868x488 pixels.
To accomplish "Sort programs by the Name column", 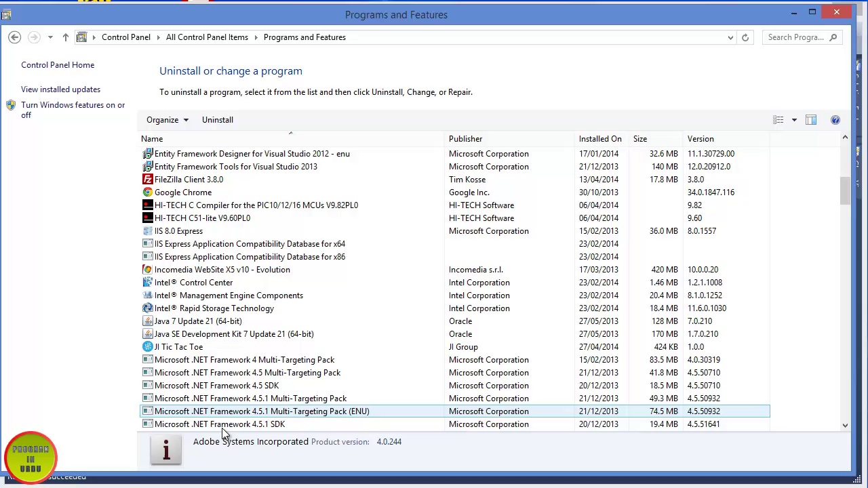I will (292, 139).
